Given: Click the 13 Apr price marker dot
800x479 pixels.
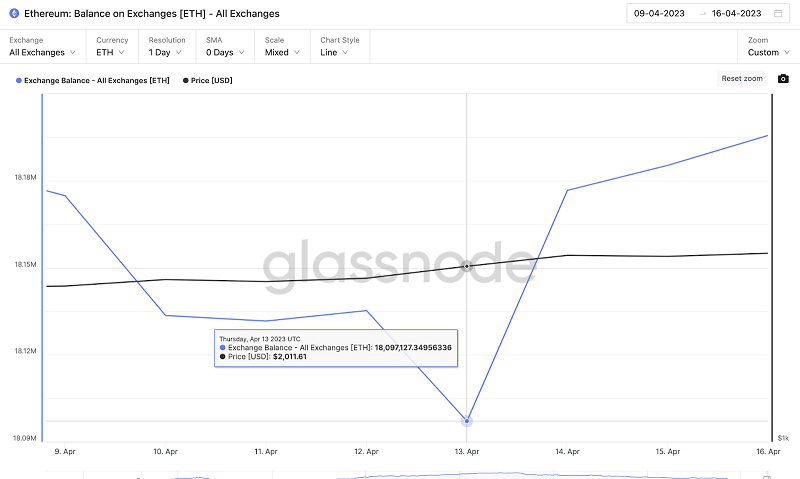Looking at the screenshot, I should [x=467, y=266].
